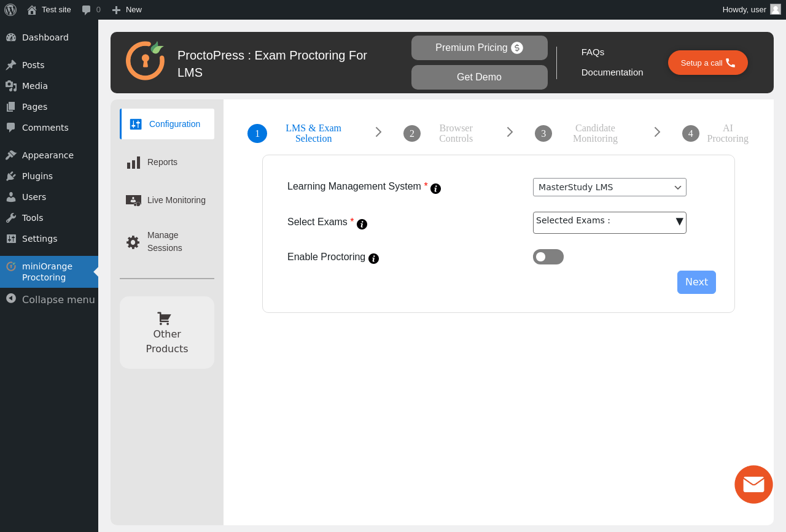Click the Dashboard gauge icon
Image resolution: width=786 pixels, height=532 pixels.
11,37
